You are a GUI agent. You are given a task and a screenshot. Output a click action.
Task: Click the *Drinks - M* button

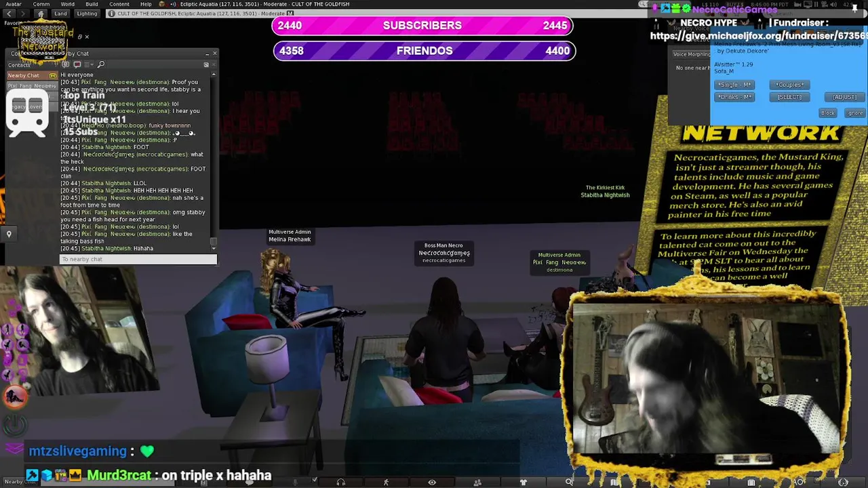734,97
